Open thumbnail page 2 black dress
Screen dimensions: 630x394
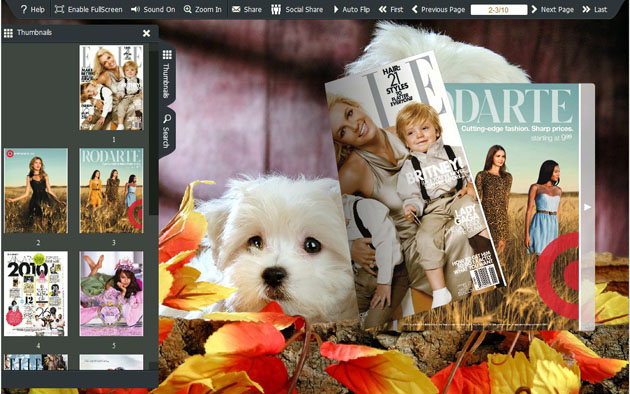pyautogui.click(x=36, y=190)
